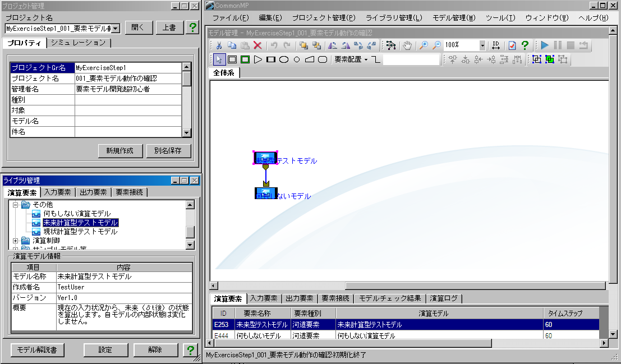
Task: Open the ファイル(F) menu
Action: pyautogui.click(x=231, y=18)
